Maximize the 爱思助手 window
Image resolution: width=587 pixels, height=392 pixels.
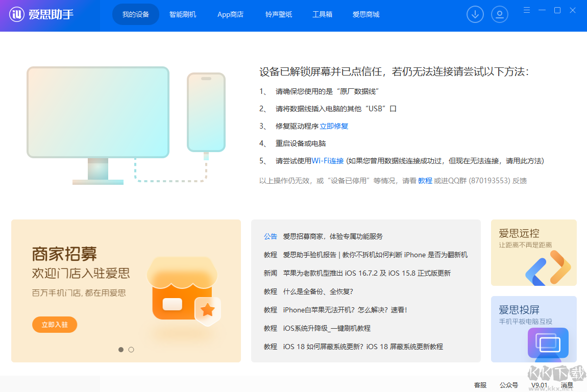(557, 10)
